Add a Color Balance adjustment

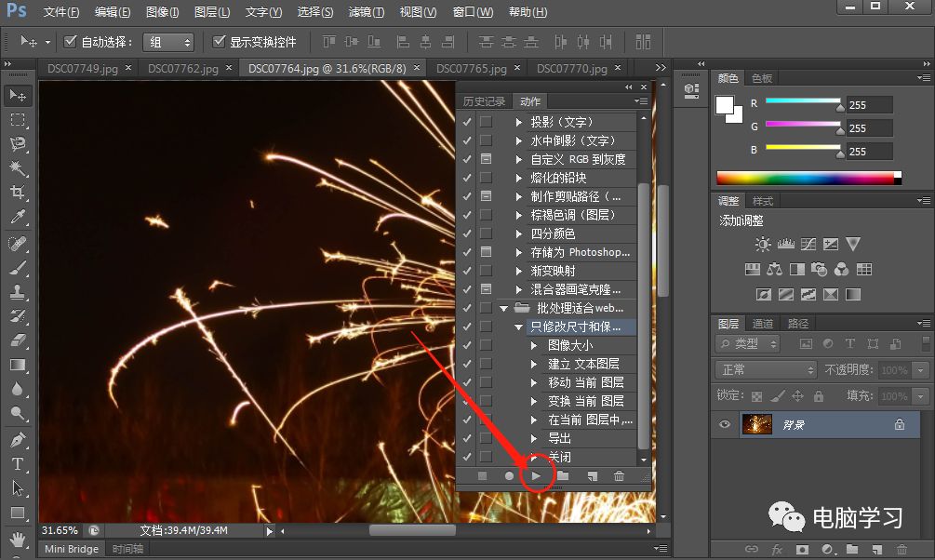[775, 270]
